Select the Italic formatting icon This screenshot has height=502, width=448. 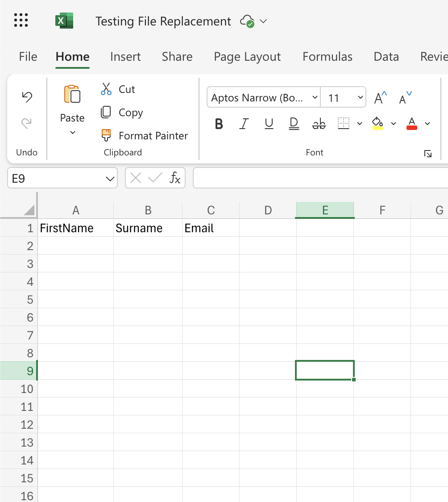coord(244,124)
